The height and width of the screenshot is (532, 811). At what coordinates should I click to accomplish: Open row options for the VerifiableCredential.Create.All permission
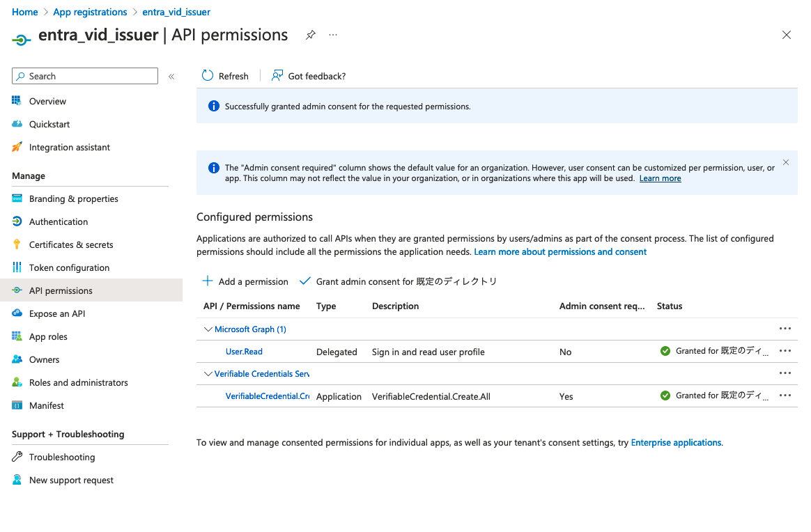click(x=785, y=396)
